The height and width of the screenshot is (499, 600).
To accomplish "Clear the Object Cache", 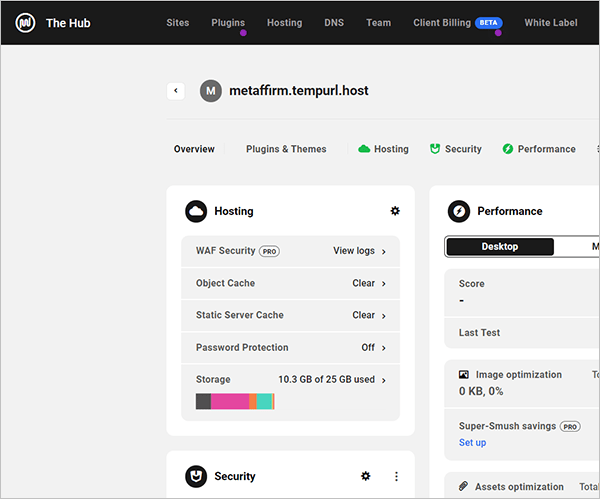I will [x=363, y=283].
